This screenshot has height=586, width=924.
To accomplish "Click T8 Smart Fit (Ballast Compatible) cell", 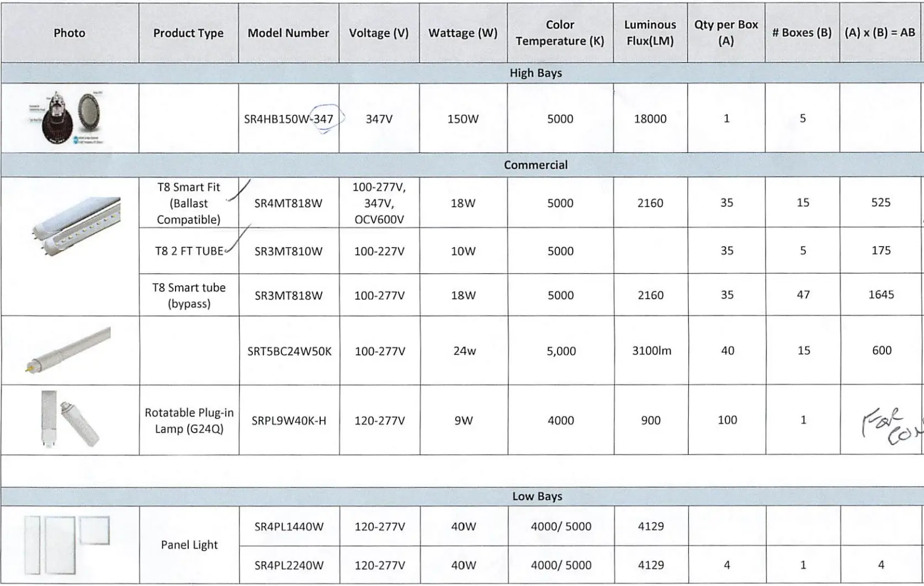I will 188,203.
